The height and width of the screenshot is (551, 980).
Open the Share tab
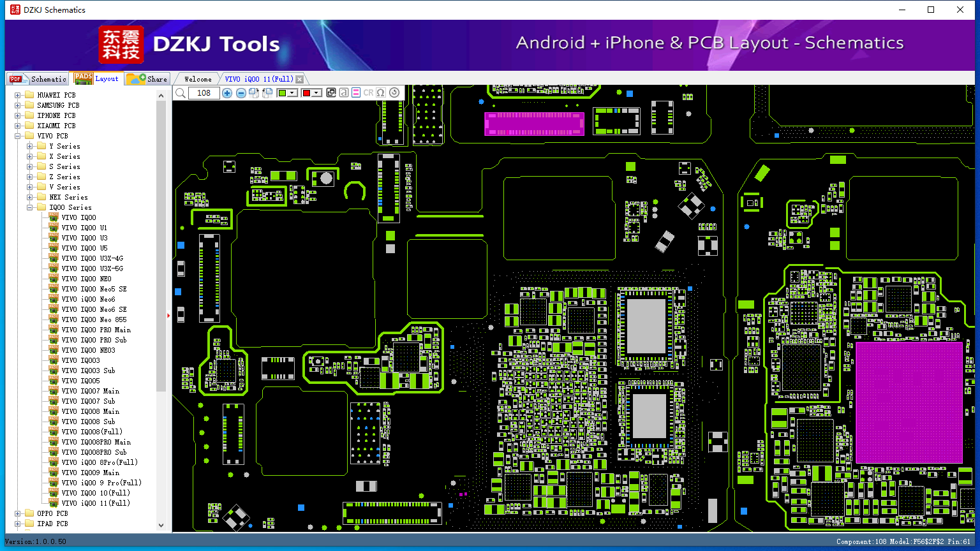point(147,78)
